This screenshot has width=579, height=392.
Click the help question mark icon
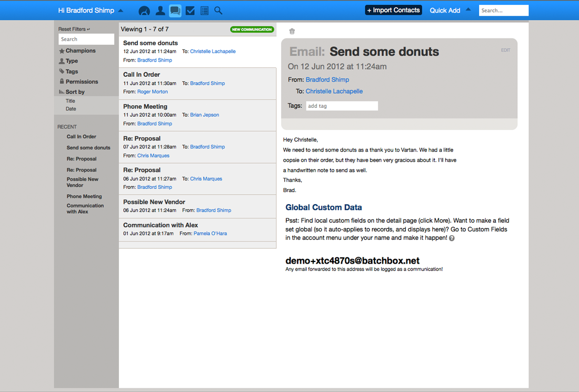(x=452, y=238)
